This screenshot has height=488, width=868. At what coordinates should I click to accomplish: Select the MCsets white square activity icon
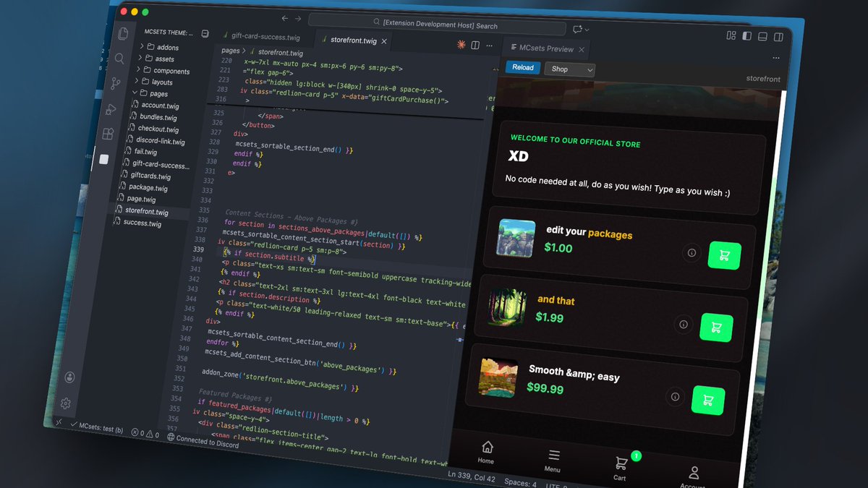point(103,159)
